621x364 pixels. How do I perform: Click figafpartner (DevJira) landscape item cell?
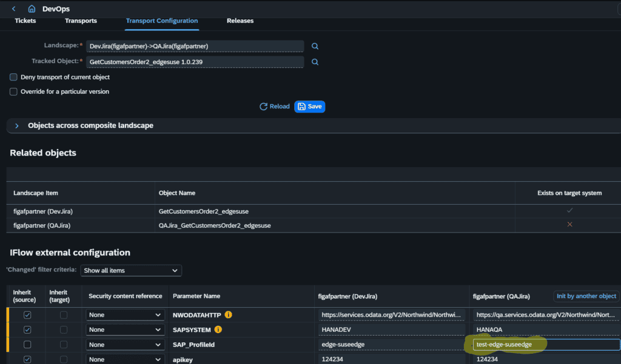[x=43, y=211]
